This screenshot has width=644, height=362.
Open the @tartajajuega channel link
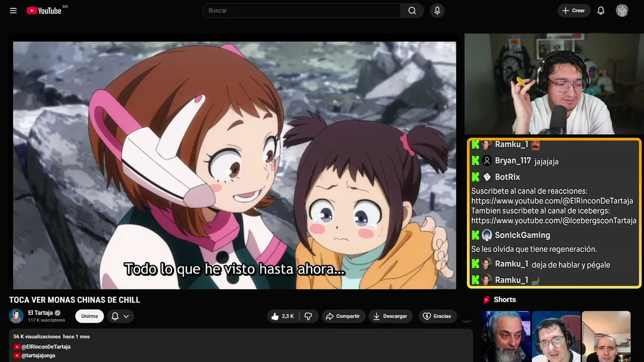(38, 355)
